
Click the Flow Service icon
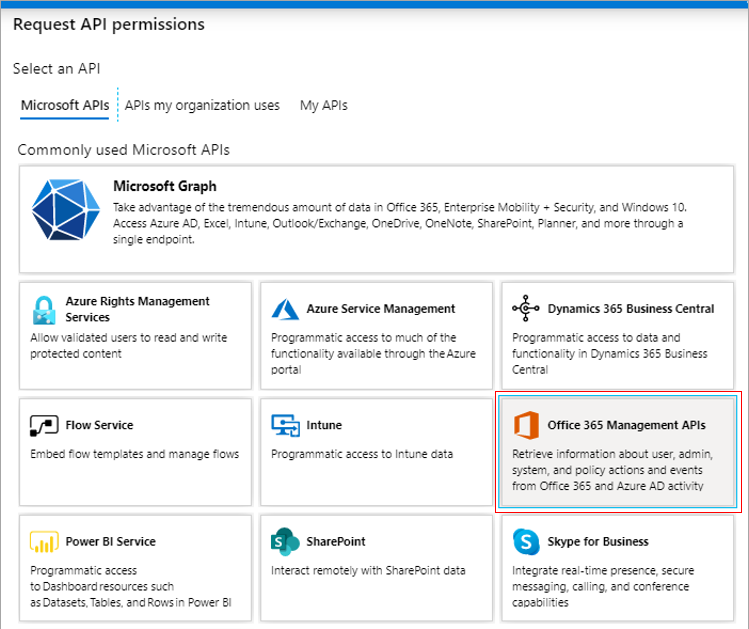[44, 425]
